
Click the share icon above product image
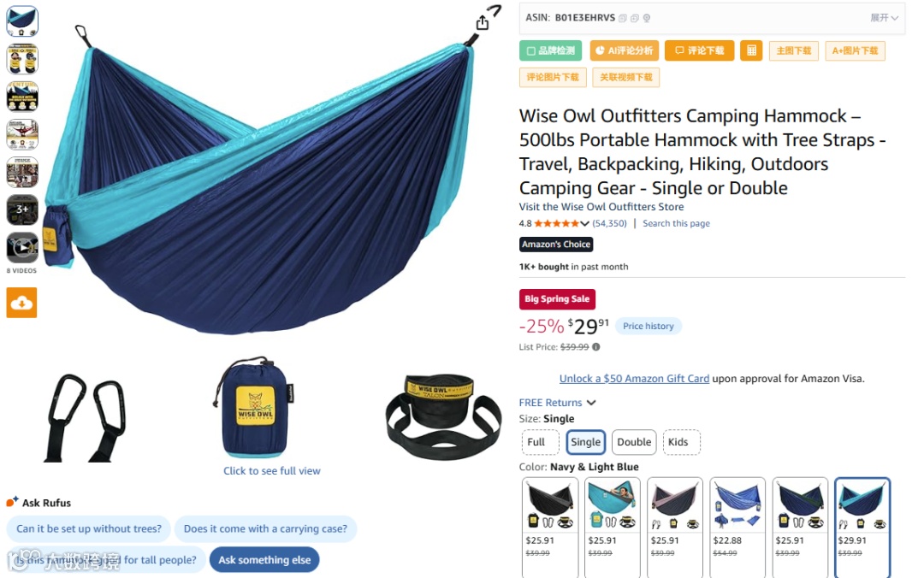tap(483, 22)
